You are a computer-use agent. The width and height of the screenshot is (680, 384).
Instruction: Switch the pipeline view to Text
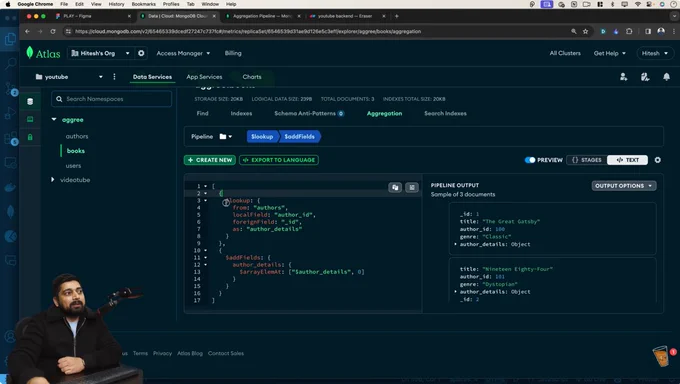(x=628, y=160)
